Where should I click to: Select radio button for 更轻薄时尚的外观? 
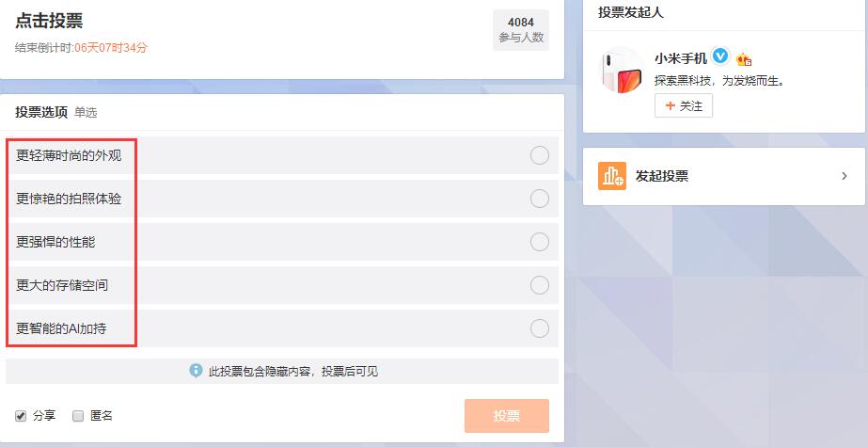pos(539,155)
